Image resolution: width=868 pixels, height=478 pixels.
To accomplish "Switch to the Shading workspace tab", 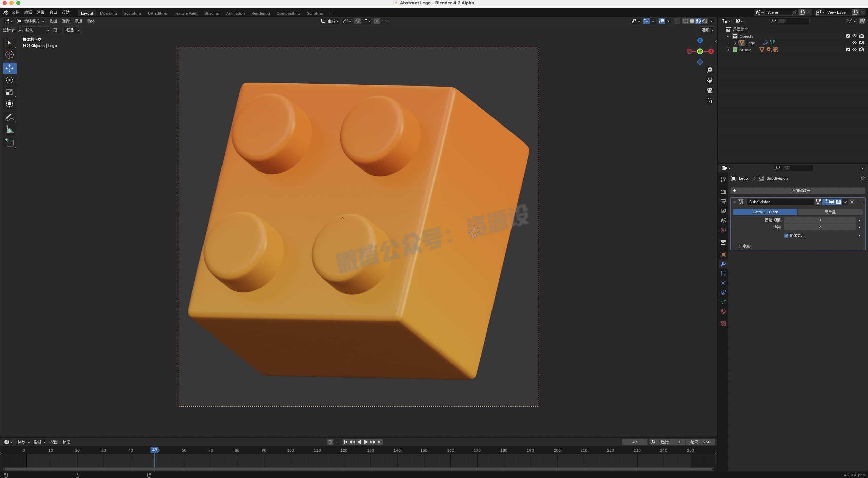I will (x=212, y=13).
